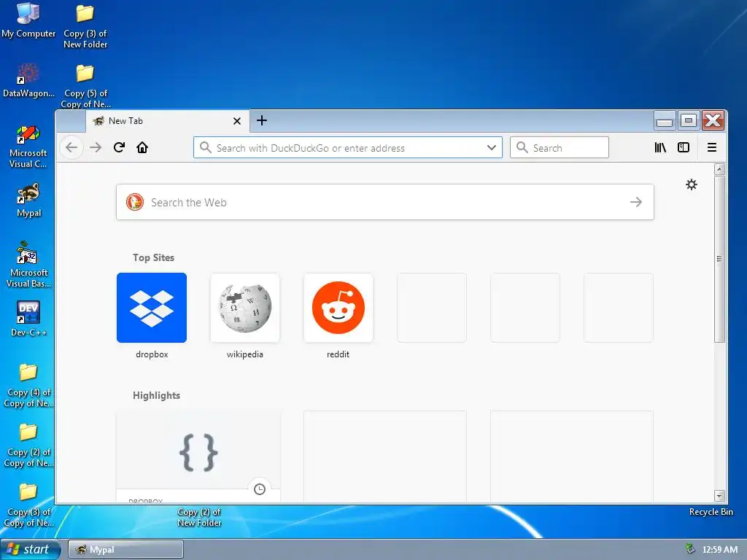Open the dropbox top site tile
This screenshot has height=560, width=747.
coord(152,308)
